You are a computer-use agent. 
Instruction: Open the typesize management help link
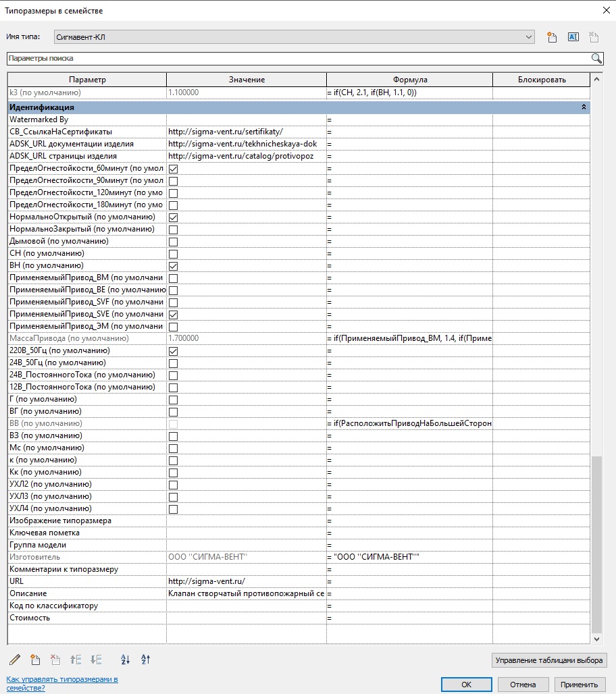point(62,683)
